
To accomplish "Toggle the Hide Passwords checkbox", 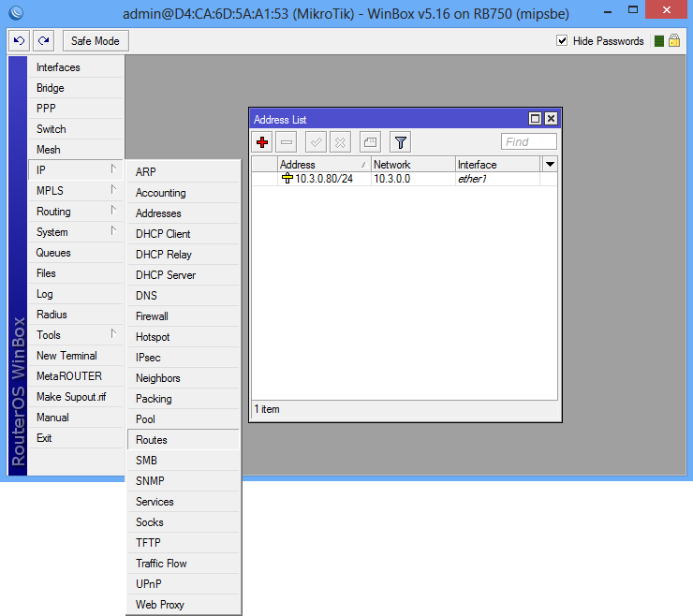I will [562, 40].
